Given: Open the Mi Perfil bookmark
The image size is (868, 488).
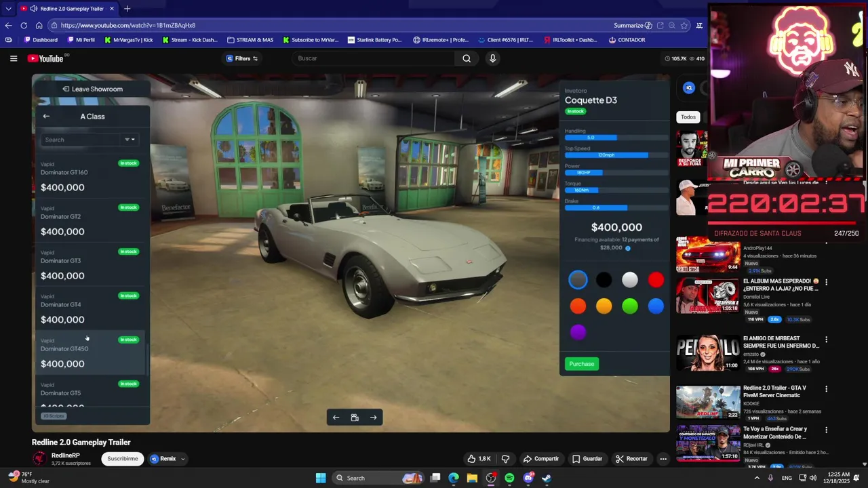Looking at the screenshot, I should tap(81, 40).
